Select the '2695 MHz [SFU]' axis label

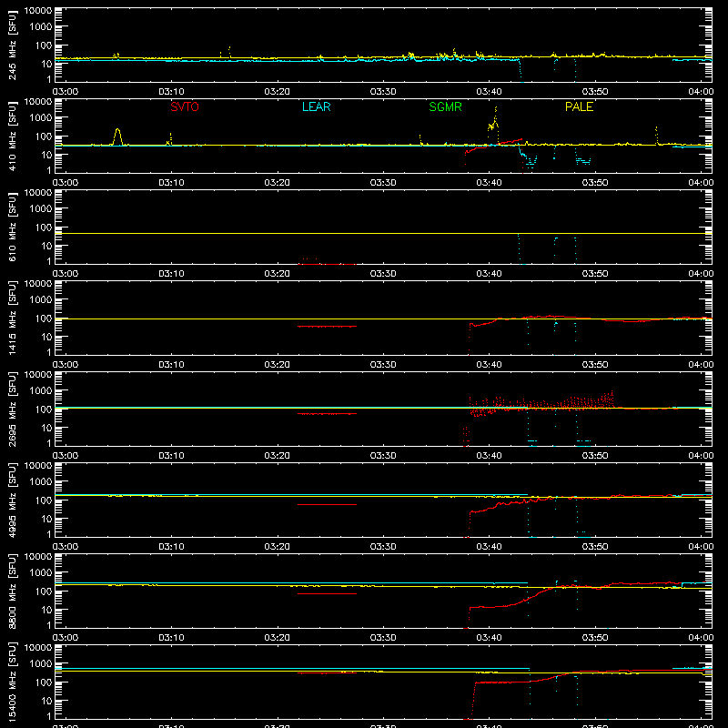tap(13, 409)
